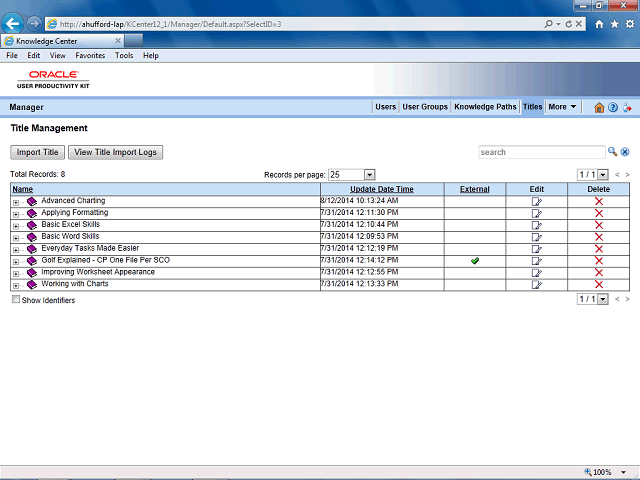Open the Records per page dropdown
640x480 pixels.
tap(369, 175)
